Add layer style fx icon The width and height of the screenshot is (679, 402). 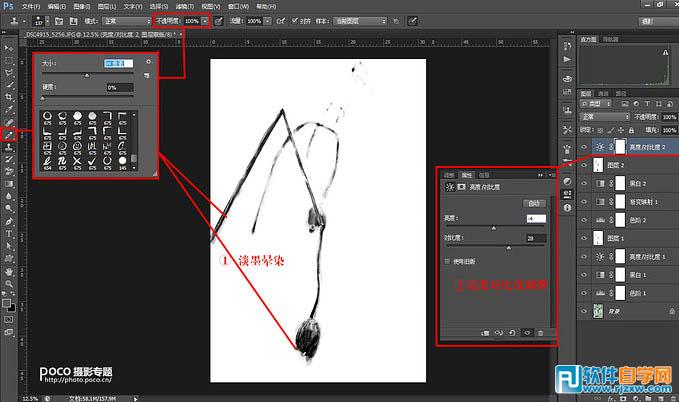pyautogui.click(x=611, y=398)
